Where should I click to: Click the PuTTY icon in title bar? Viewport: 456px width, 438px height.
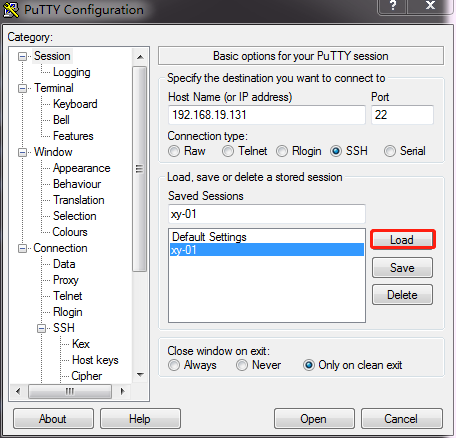[11, 10]
